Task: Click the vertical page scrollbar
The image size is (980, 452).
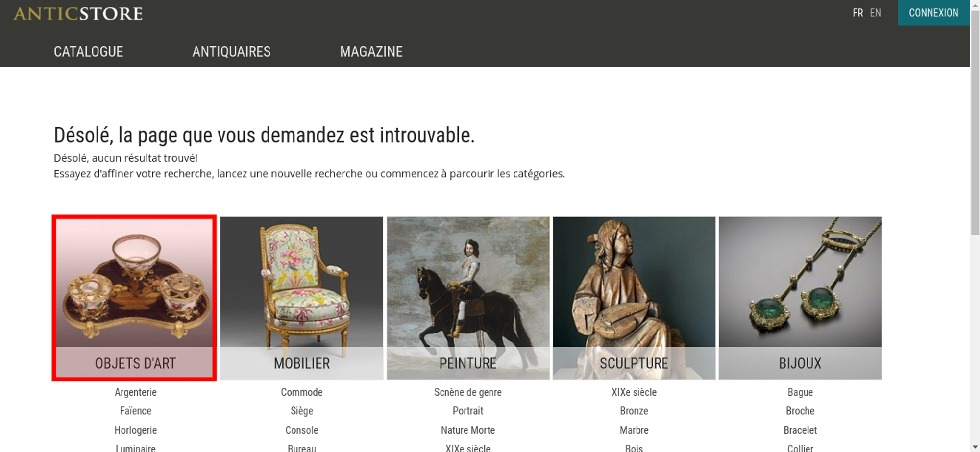Action: [975, 226]
